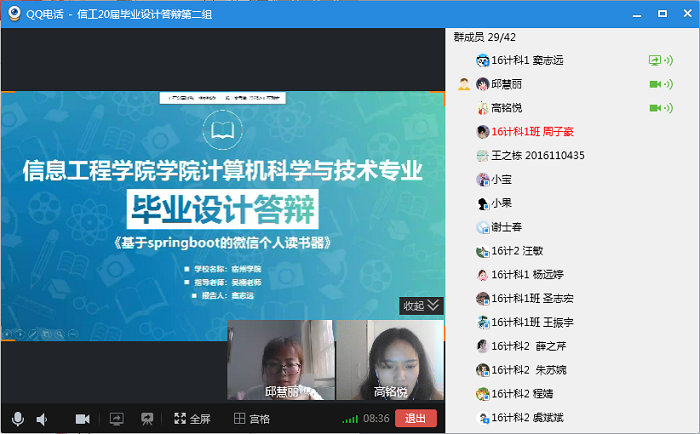
Task: Click the green camera icon beside 邱慧丽
Action: [655, 84]
